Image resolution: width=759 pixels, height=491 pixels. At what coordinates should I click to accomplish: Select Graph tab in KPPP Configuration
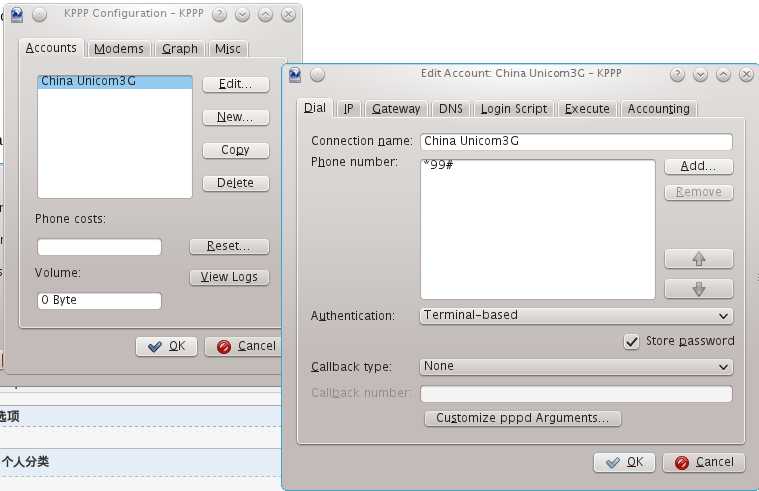[x=180, y=49]
